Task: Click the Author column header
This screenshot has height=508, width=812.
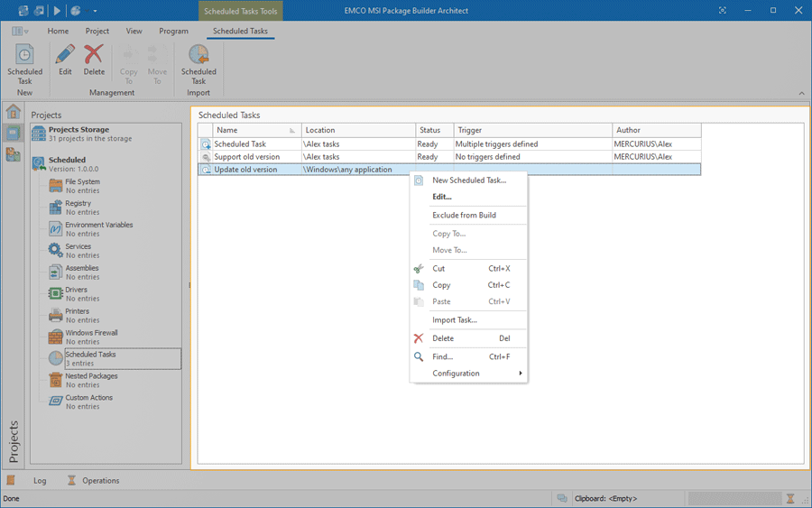Action: coord(657,130)
